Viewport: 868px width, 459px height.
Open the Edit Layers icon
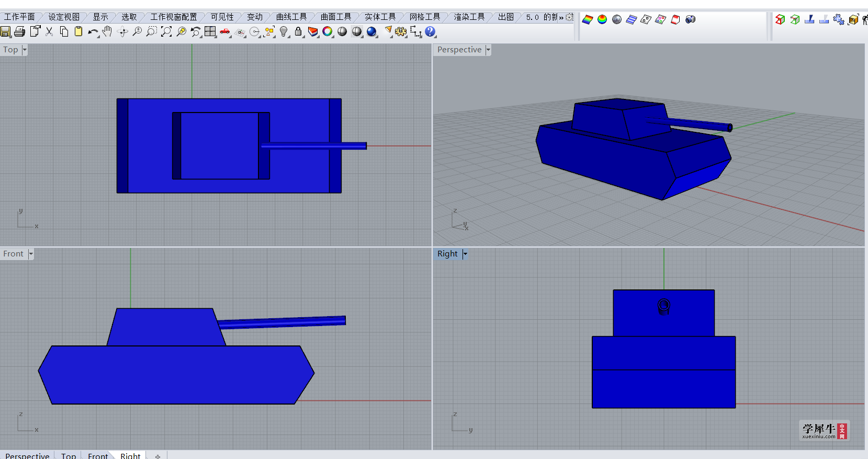pos(313,32)
